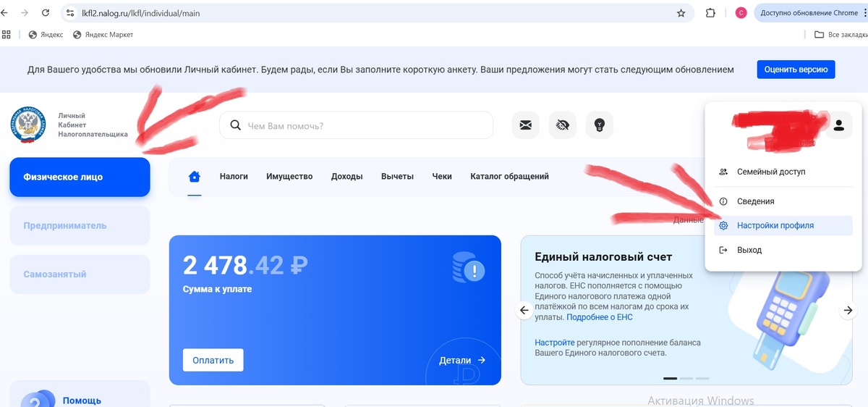Bookmark this page with the star icon

[681, 13]
